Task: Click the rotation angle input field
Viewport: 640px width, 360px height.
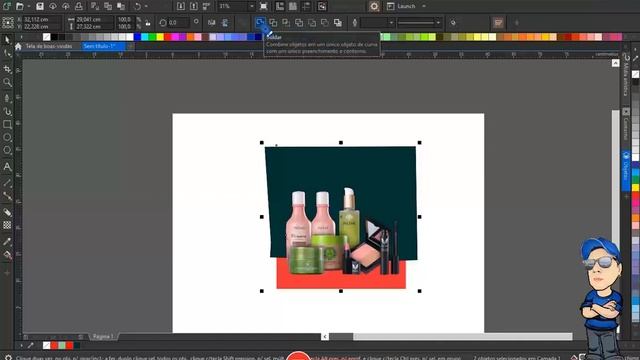Action: click(178, 22)
